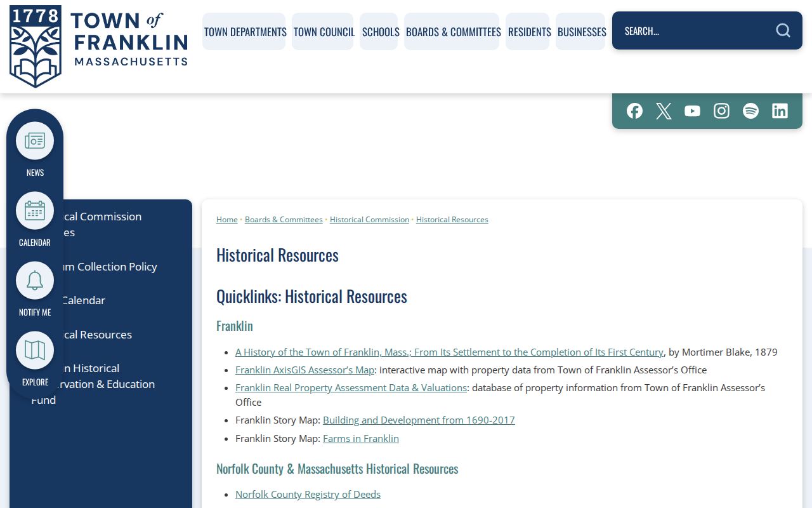Image resolution: width=812 pixels, height=508 pixels.
Task: Open the Boards & Committees menu
Action: point(453,32)
